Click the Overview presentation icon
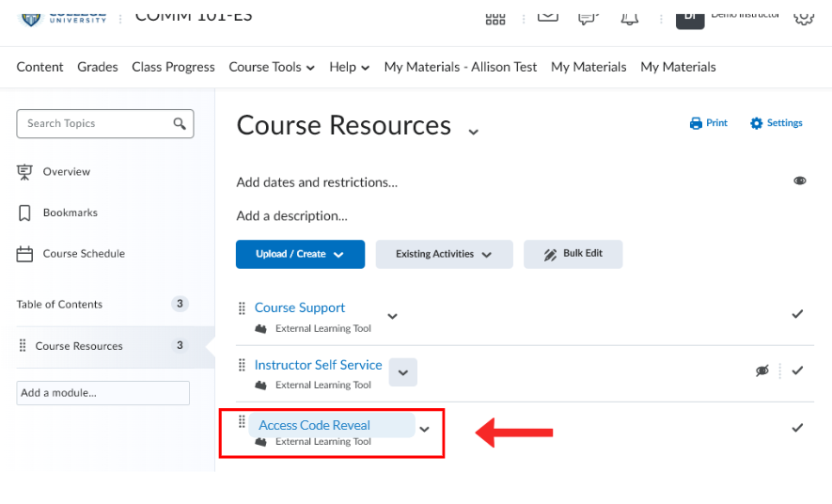The height and width of the screenshot is (504, 832). point(24,172)
